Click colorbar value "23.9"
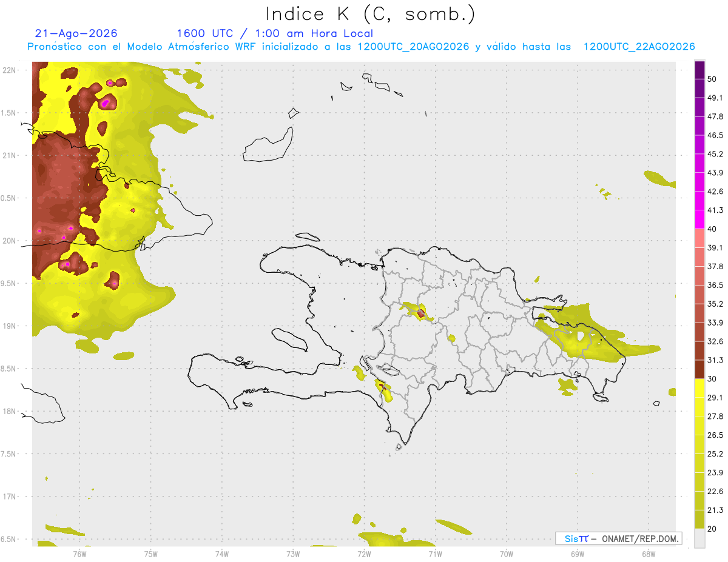Viewport: 728px width, 562px height. click(715, 473)
